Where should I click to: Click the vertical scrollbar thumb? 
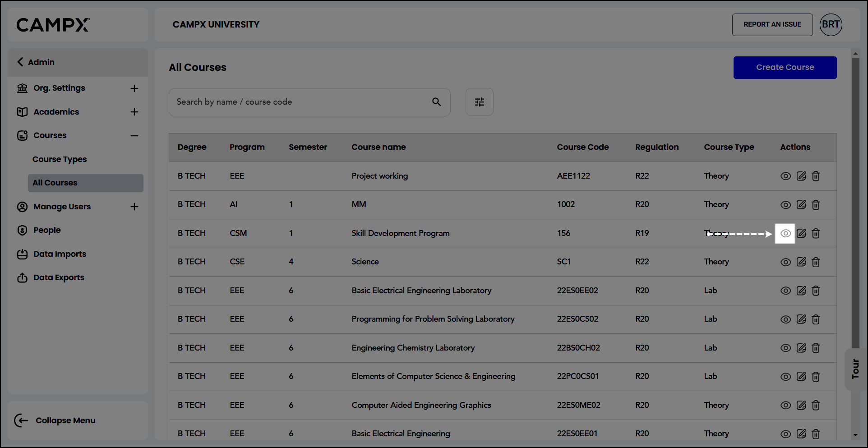855,203
